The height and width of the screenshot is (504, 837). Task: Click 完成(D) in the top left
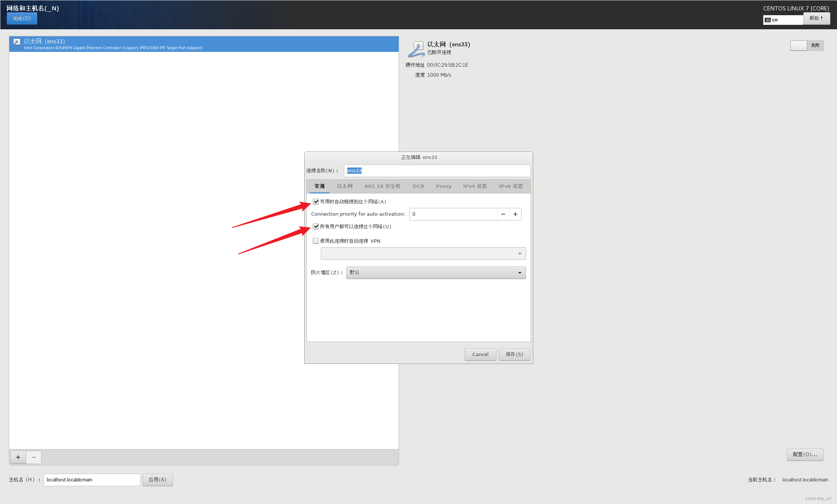pos(21,18)
